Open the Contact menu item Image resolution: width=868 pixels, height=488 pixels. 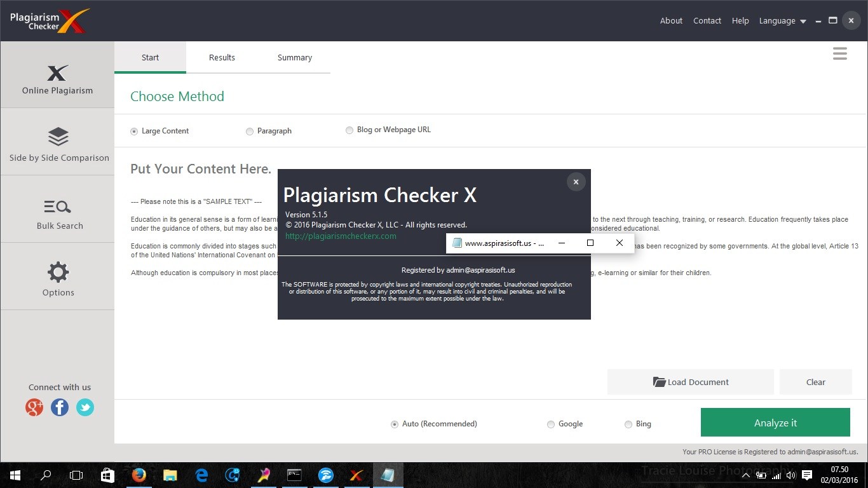pos(707,21)
